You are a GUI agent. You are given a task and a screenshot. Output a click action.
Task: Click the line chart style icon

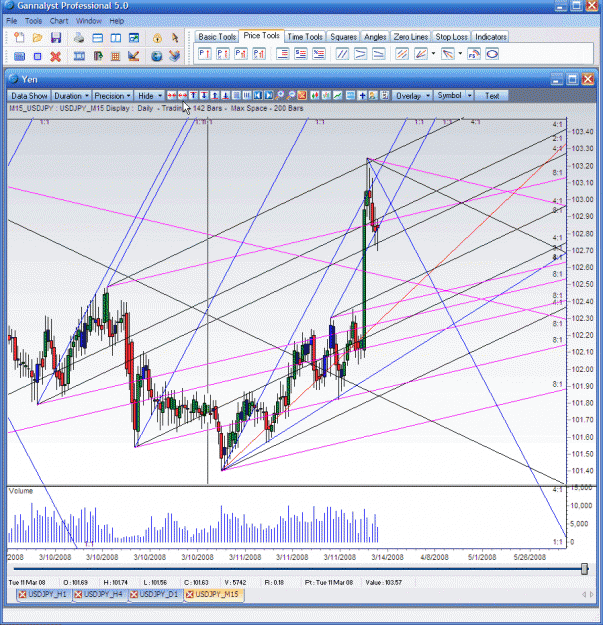point(338,95)
